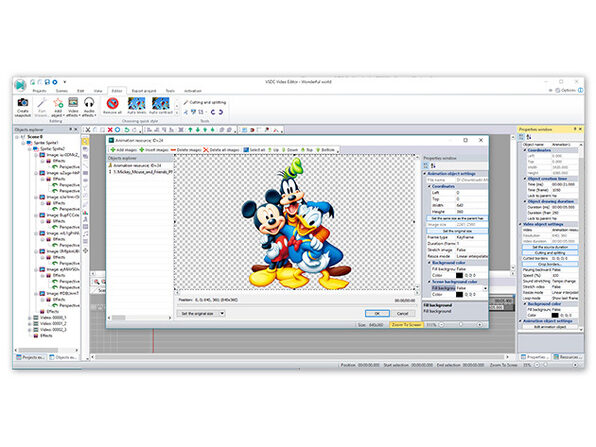596x447 pixels.
Task: Open the quick access toolbar dropdown arrow
Action: (x=65, y=82)
